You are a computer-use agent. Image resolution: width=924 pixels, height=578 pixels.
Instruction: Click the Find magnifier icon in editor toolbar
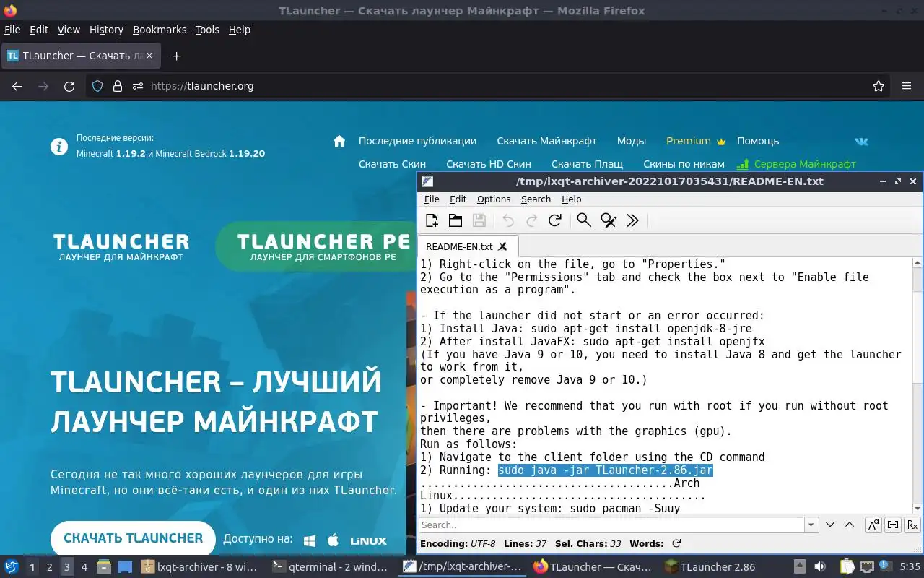(x=584, y=220)
